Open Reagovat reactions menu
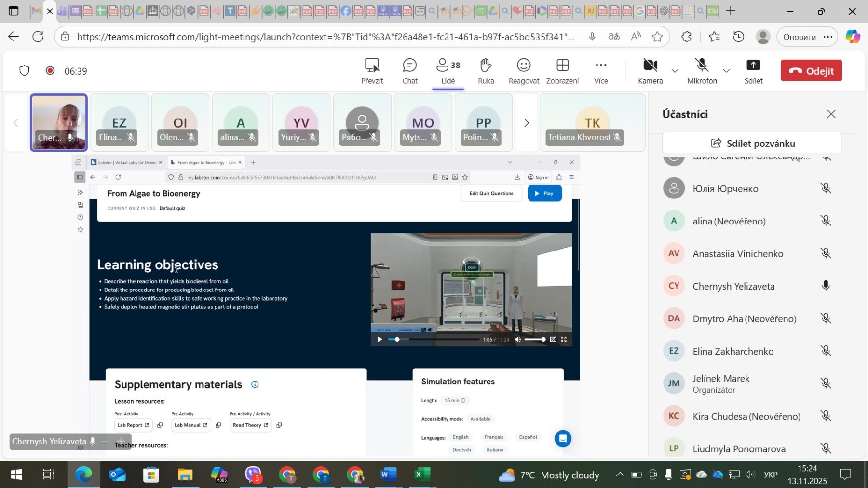Screen dimensions: 868x488 coord(523,71)
